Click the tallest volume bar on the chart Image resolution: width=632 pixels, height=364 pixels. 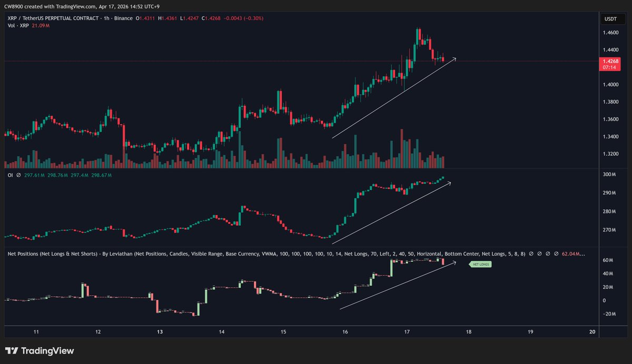pyautogui.click(x=402, y=148)
